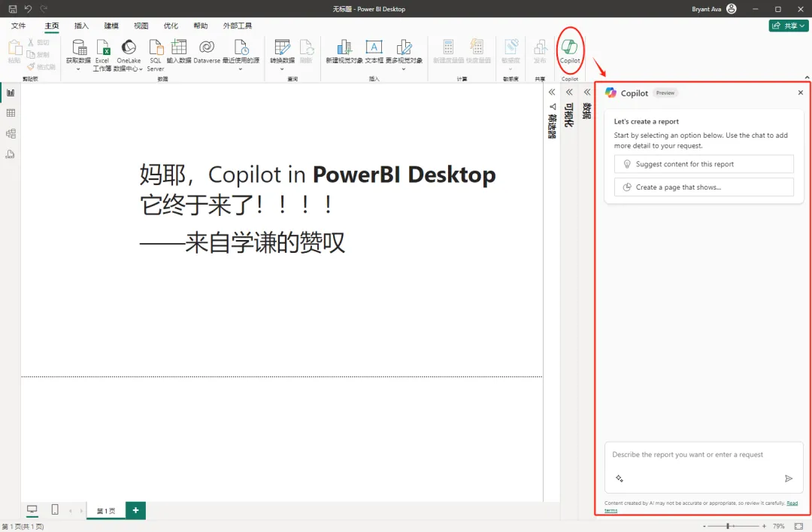The width and height of the screenshot is (812, 532).
Task: Insert a text box (文本框)
Action: pos(374,51)
